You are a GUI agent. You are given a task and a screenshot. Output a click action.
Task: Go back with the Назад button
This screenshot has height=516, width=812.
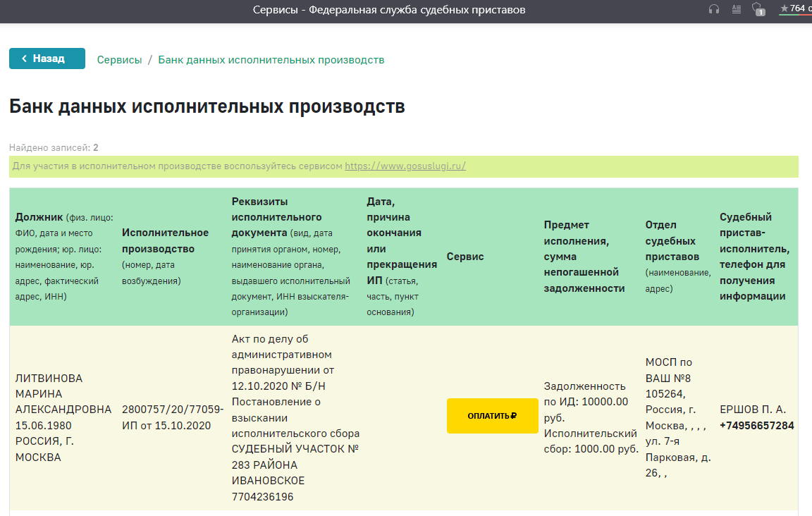click(x=47, y=59)
